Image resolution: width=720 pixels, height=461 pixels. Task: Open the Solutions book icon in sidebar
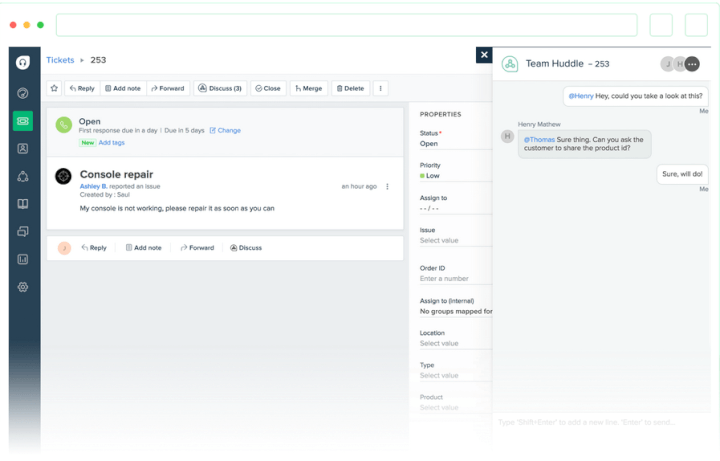click(22, 204)
